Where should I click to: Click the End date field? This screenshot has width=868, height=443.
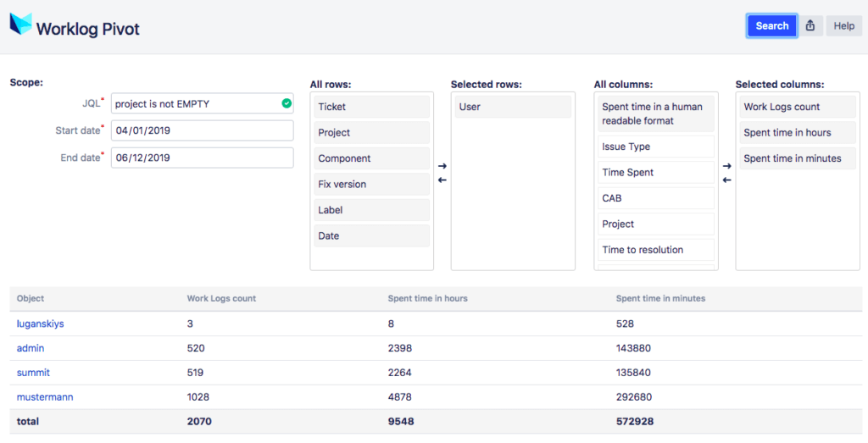[x=202, y=158]
